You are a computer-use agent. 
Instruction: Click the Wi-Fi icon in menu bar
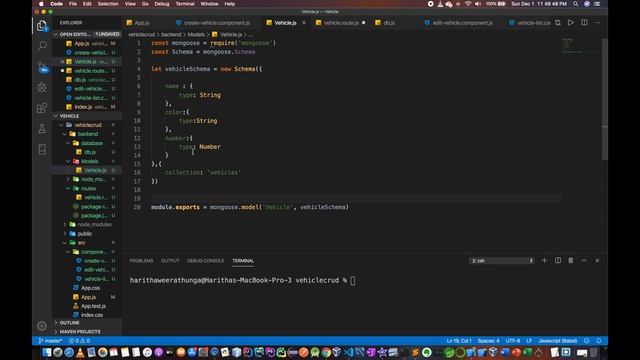click(468, 4)
